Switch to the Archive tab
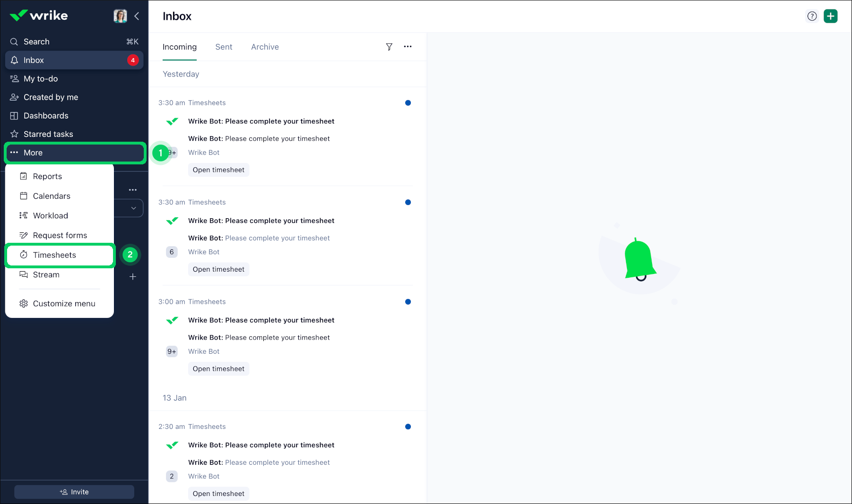The width and height of the screenshot is (852, 504). [x=265, y=47]
